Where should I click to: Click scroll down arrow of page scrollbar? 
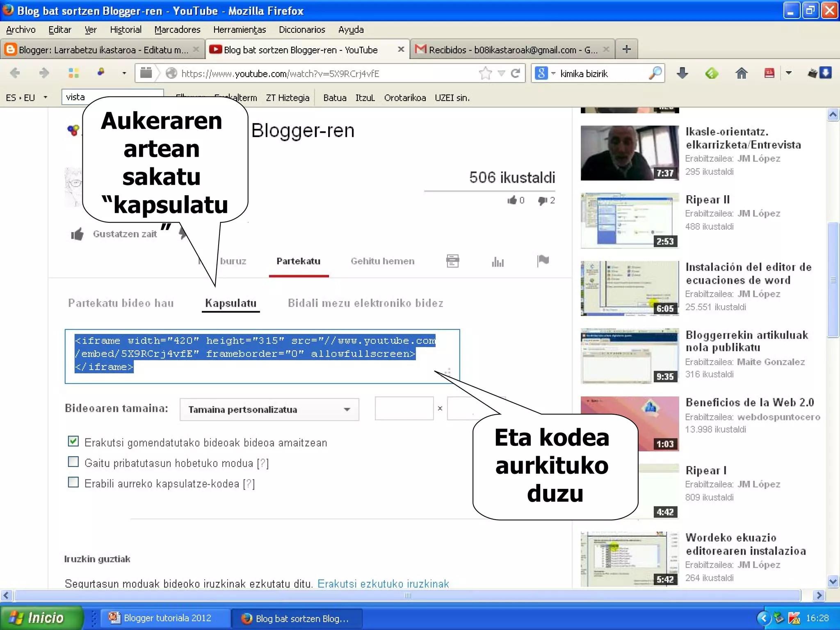833,581
